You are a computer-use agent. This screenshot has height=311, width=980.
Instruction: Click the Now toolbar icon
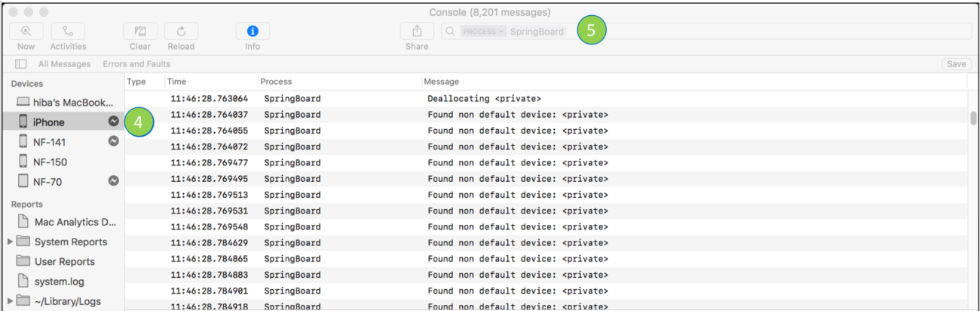pyautogui.click(x=26, y=32)
